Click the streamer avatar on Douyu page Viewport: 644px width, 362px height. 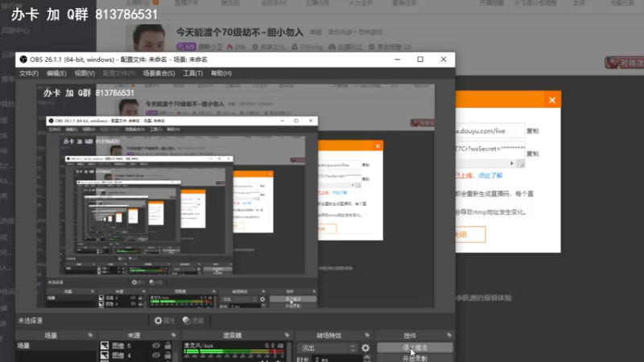pos(147,38)
